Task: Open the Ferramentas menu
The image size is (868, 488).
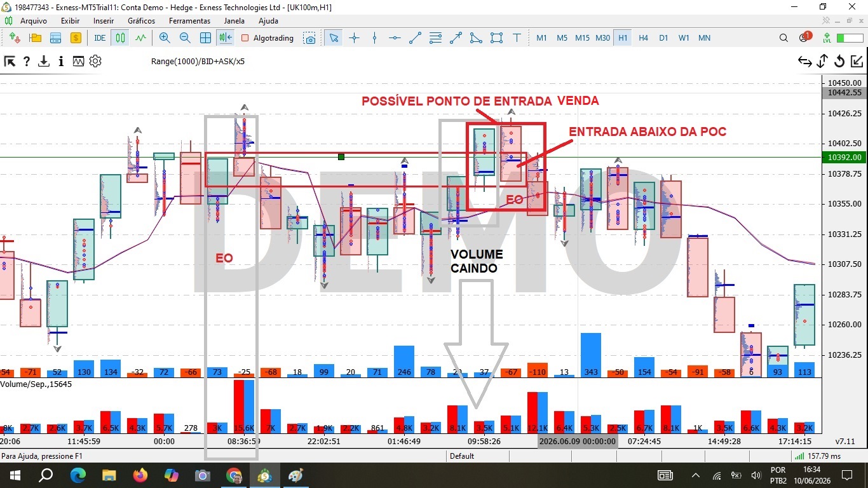Action: pyautogui.click(x=189, y=21)
